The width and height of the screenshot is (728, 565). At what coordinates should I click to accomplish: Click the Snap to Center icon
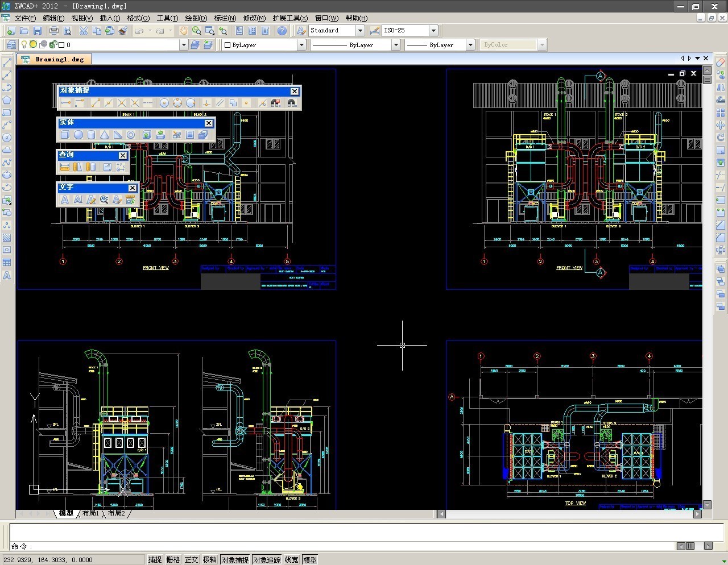[164, 103]
